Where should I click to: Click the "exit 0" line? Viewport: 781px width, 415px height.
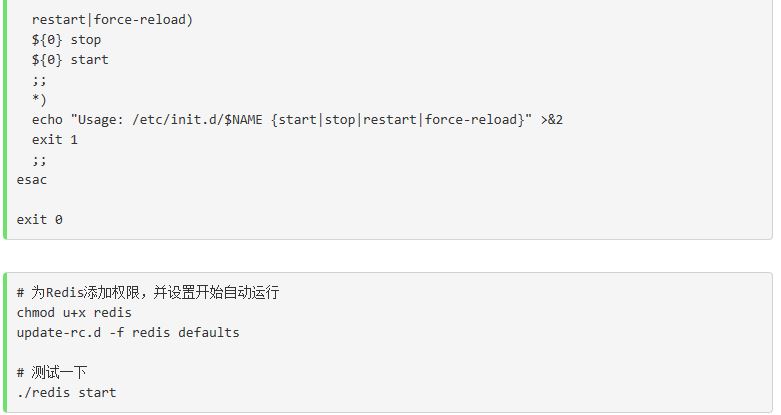click(40, 220)
